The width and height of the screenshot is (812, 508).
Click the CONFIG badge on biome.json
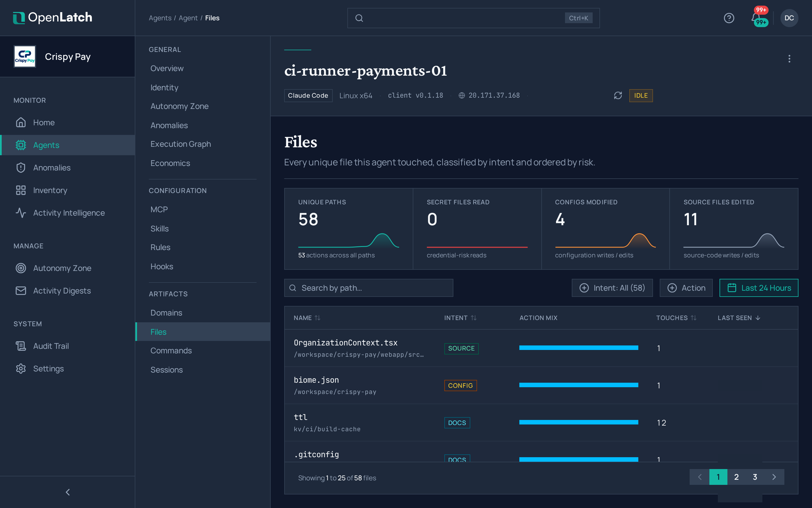(460, 385)
